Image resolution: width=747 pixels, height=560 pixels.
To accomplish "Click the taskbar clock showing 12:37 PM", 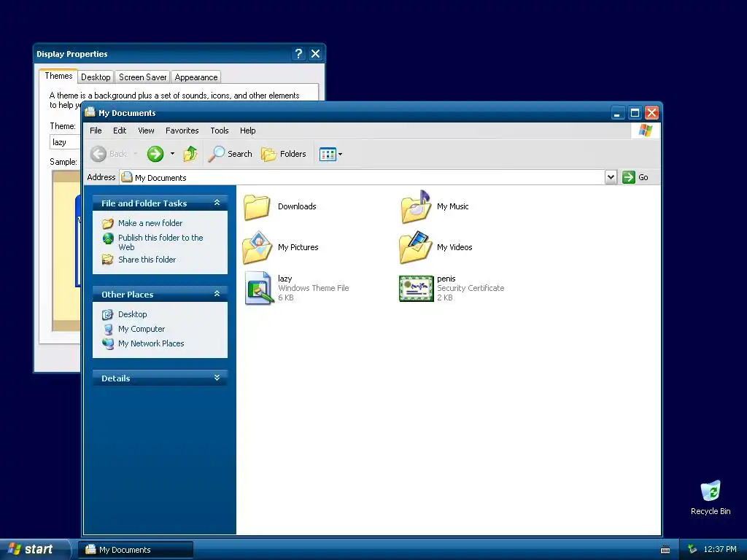I will [720, 549].
